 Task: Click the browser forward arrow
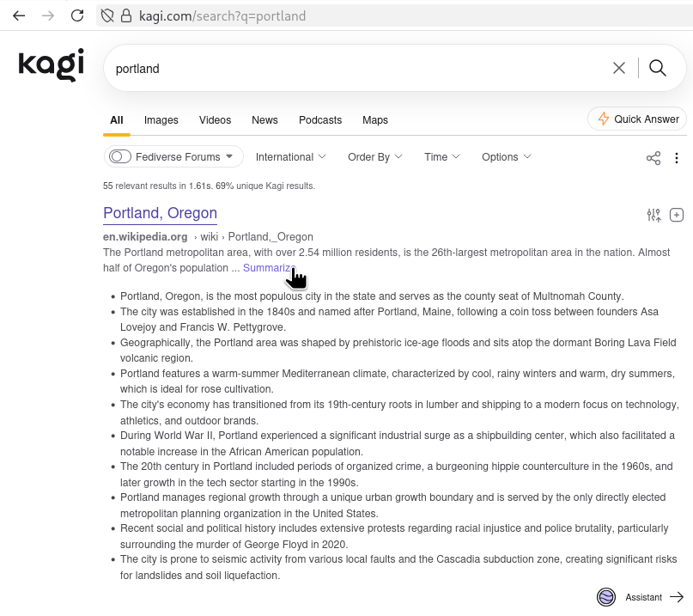[x=48, y=16]
